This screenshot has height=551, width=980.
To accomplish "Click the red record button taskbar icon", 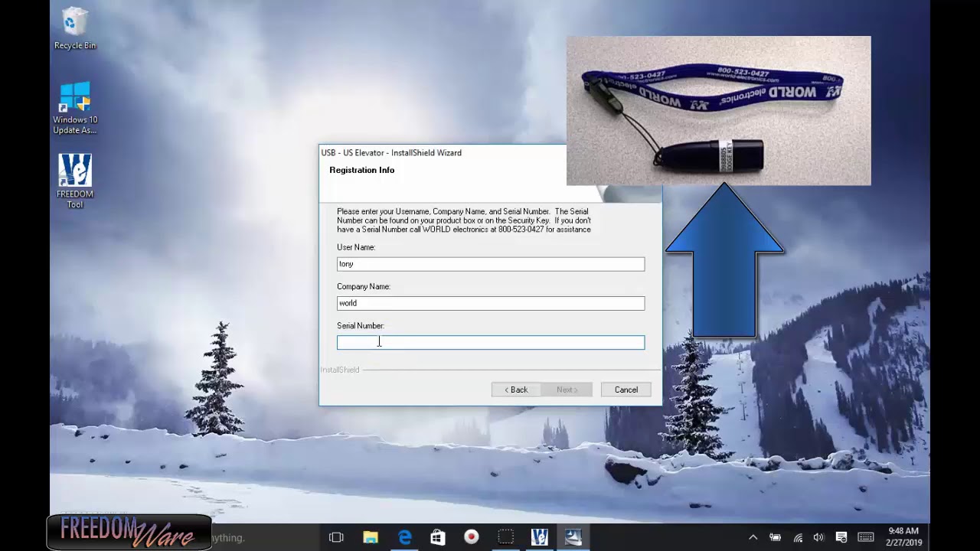I will click(x=472, y=537).
